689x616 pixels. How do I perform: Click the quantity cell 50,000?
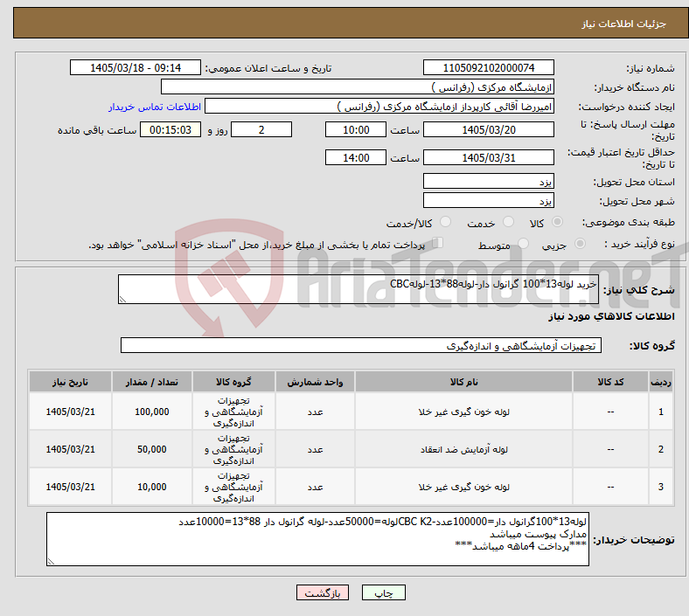tap(151, 450)
